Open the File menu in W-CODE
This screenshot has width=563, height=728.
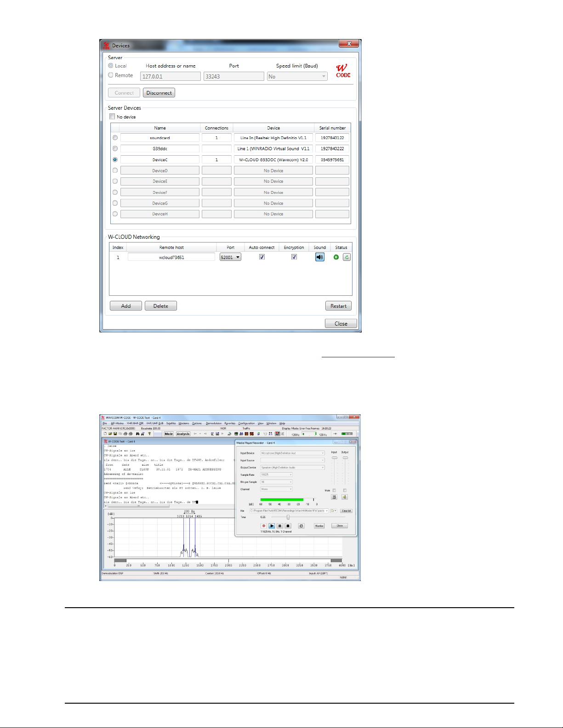pos(105,423)
